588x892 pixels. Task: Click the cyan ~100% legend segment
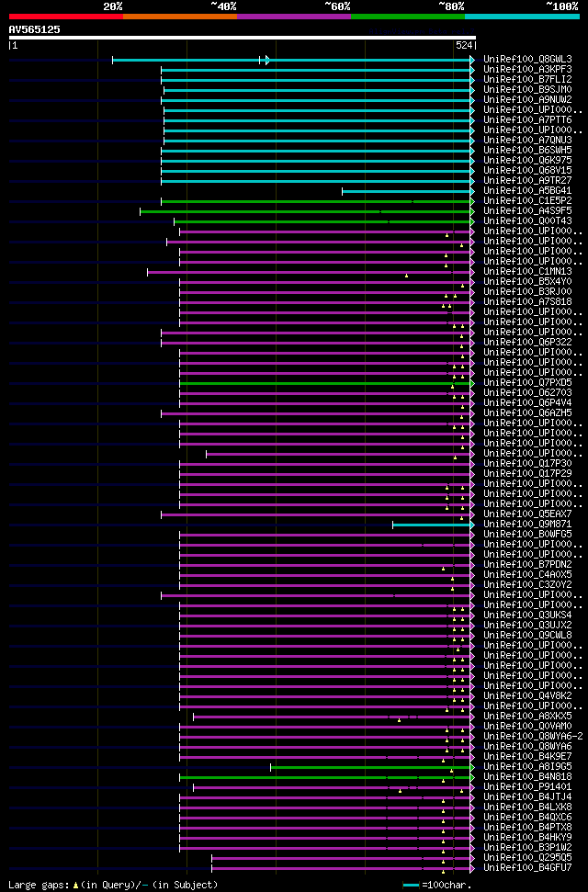pos(522,17)
